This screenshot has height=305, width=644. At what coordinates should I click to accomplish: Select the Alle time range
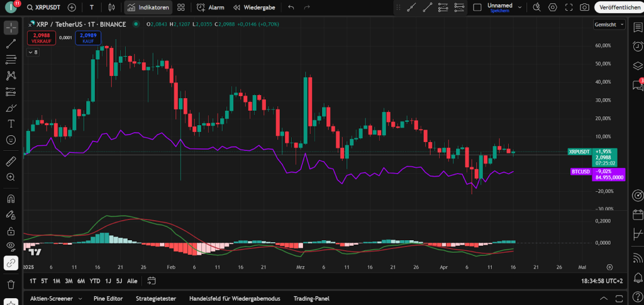point(132,280)
